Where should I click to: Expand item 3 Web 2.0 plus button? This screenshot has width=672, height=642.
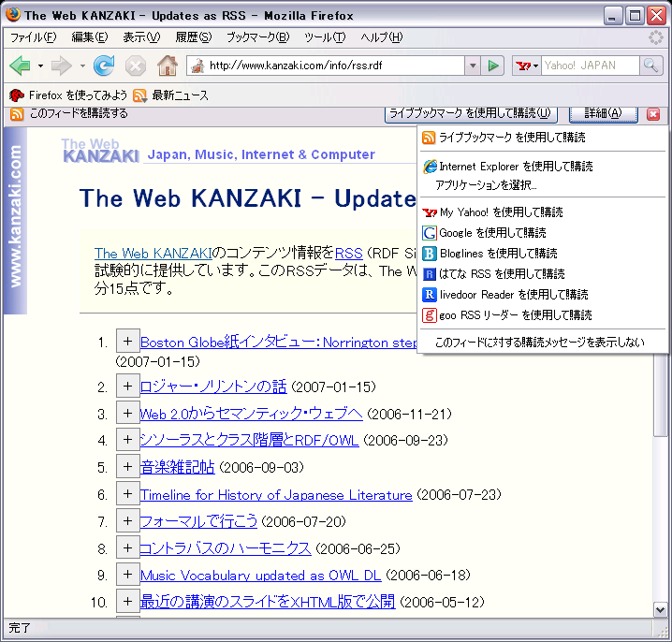point(127,413)
